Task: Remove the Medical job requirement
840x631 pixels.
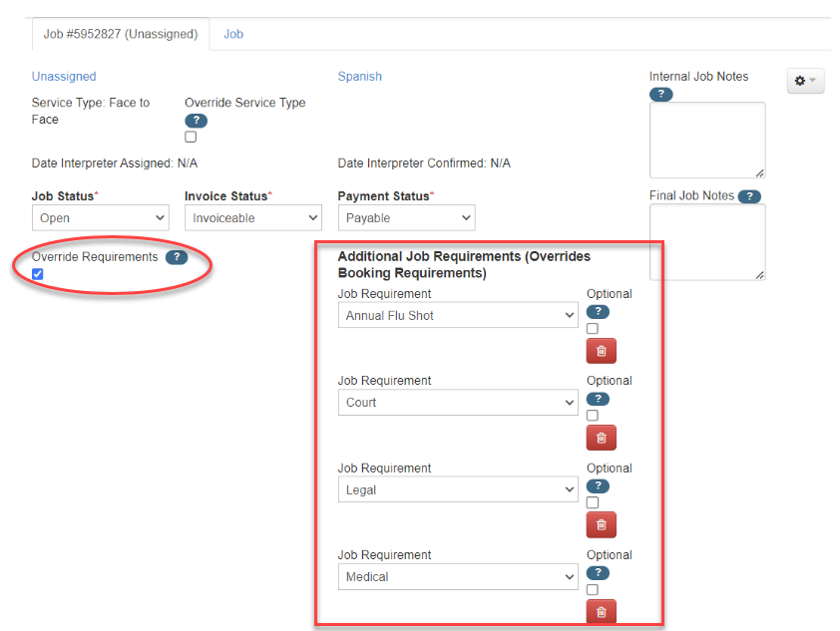Action: [x=601, y=611]
